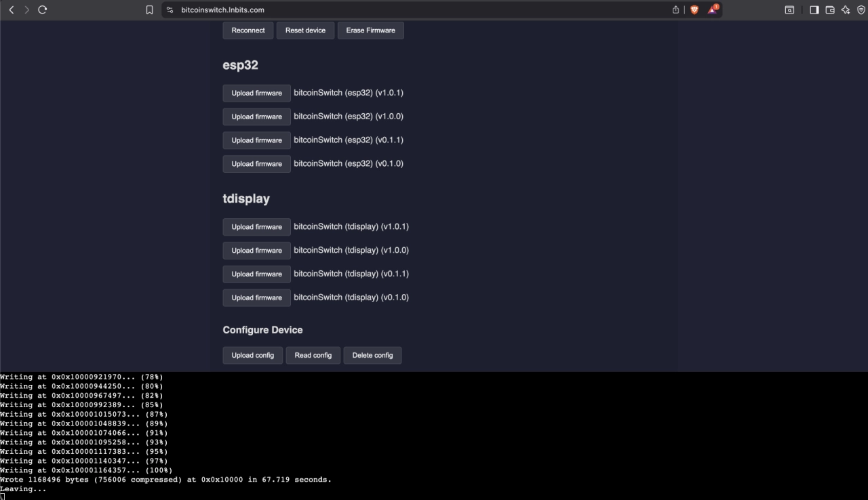Upload firmware for tdisplay v1.0.0
The height and width of the screenshot is (500, 868).
(x=256, y=251)
